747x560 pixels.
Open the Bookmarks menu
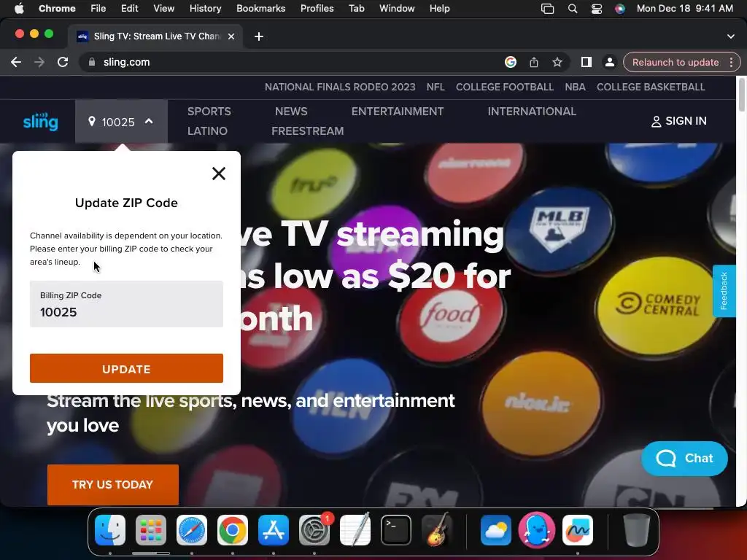click(260, 9)
